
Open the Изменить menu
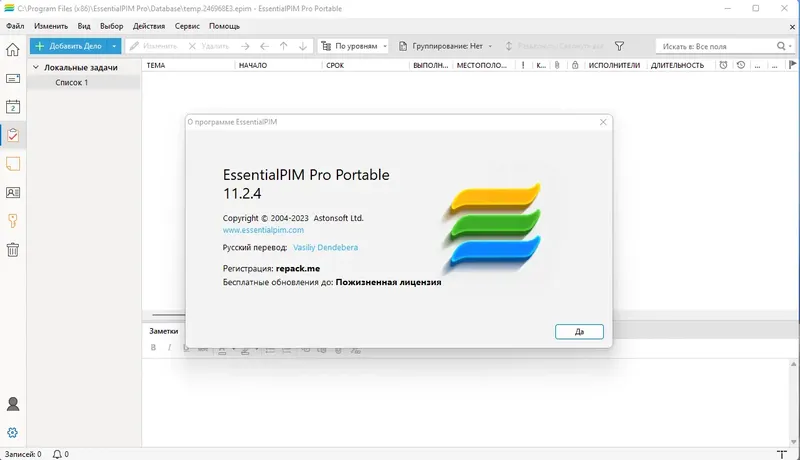pyautogui.click(x=51, y=26)
